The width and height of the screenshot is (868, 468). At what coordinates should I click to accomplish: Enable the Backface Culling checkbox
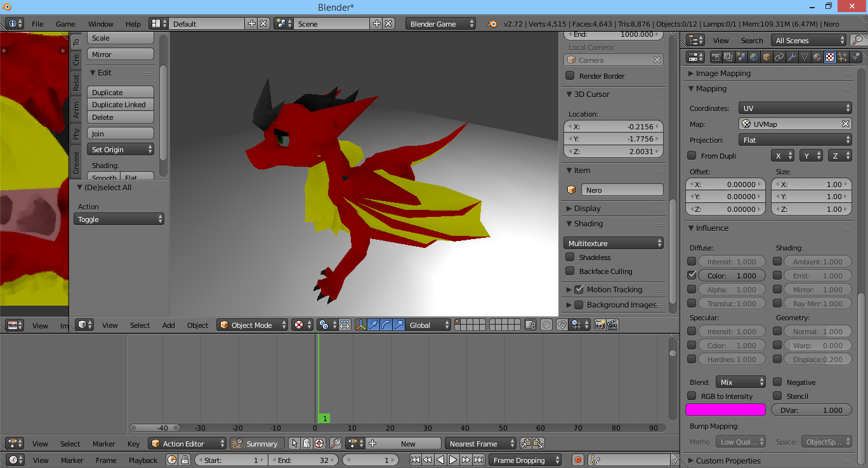570,271
